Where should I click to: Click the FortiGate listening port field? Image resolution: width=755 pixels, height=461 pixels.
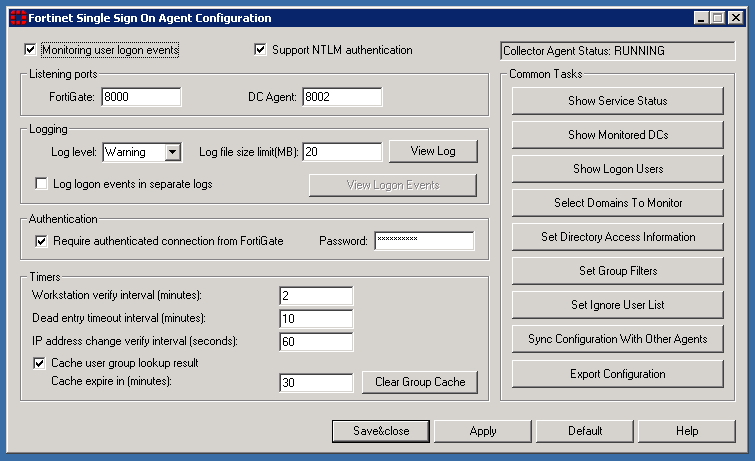point(141,97)
